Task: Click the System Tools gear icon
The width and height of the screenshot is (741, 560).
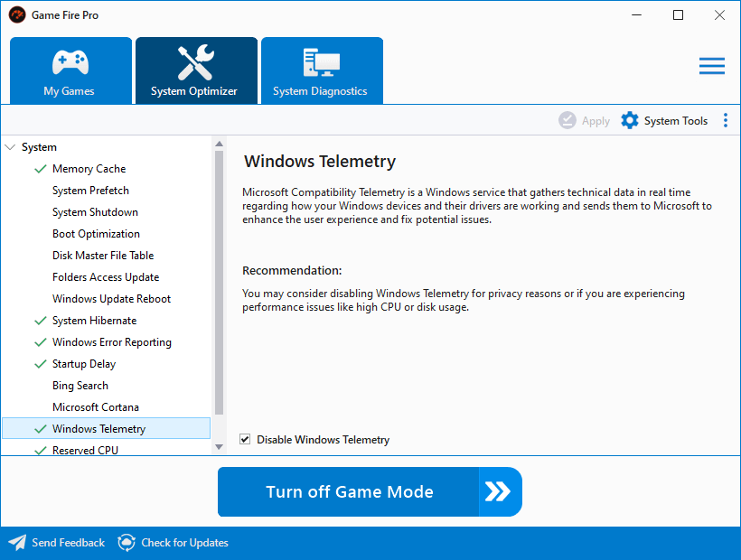Action: tap(630, 121)
